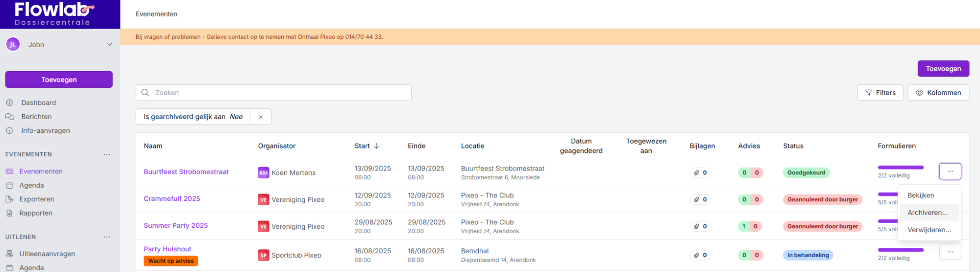Open Berichten via its chat icon
This screenshot has height=272, width=980.
tap(9, 117)
